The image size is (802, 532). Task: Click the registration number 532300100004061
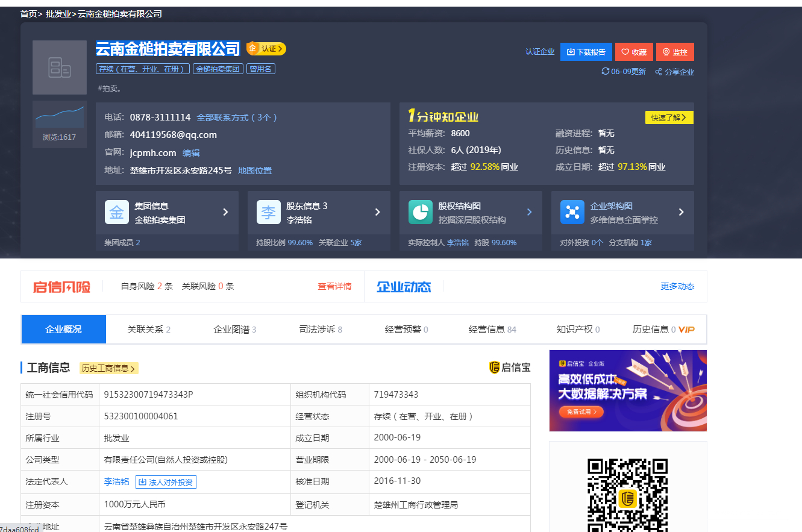pos(141,416)
